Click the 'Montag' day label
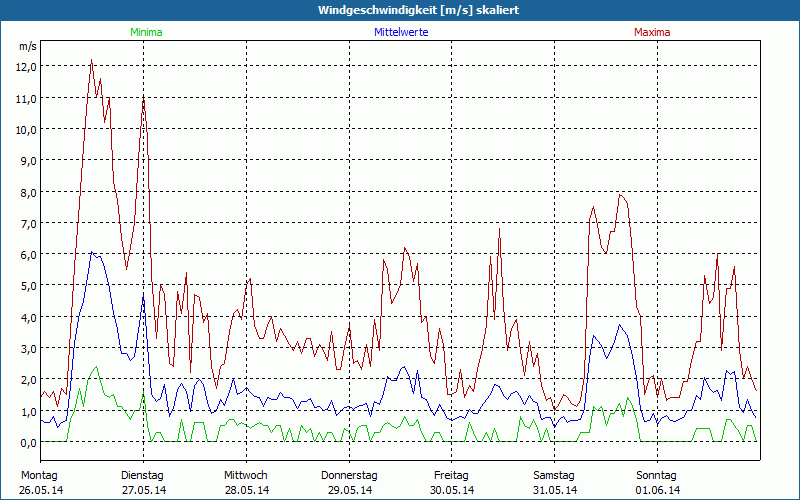This screenshot has width=800, height=500. 39,476
